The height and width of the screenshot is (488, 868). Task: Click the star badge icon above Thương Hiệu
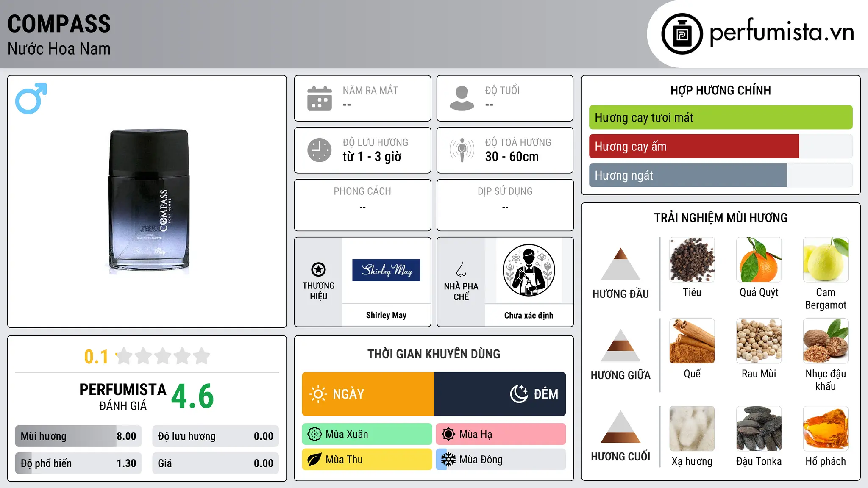point(318,269)
